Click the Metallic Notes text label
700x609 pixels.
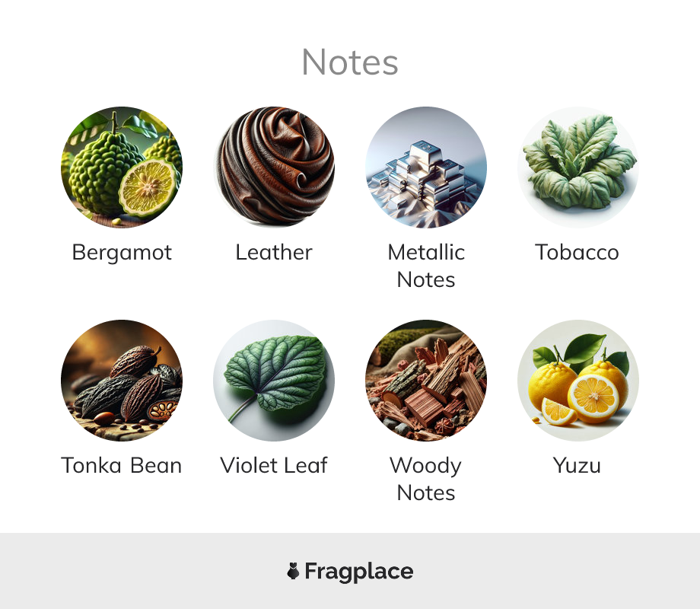point(426,266)
